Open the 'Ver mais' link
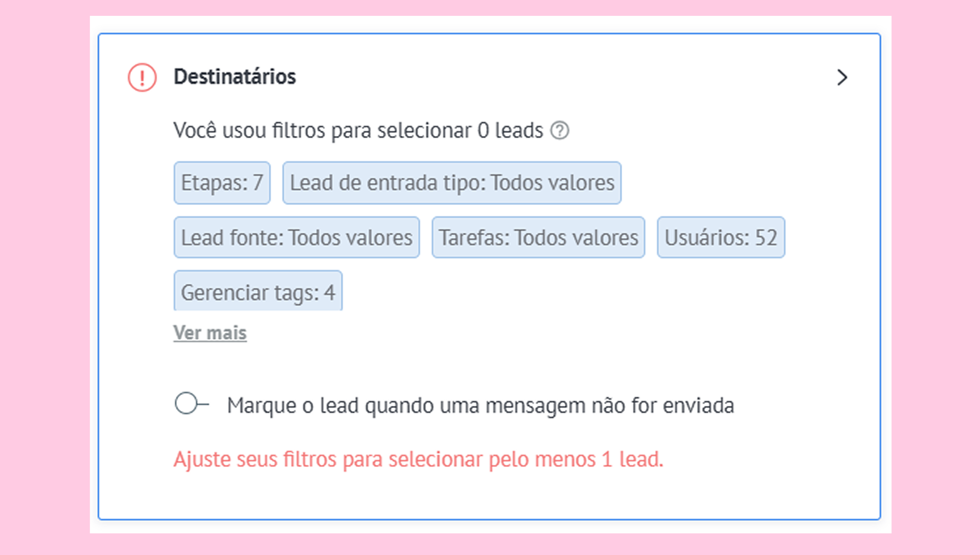The height and width of the screenshot is (555, 980). [x=210, y=333]
